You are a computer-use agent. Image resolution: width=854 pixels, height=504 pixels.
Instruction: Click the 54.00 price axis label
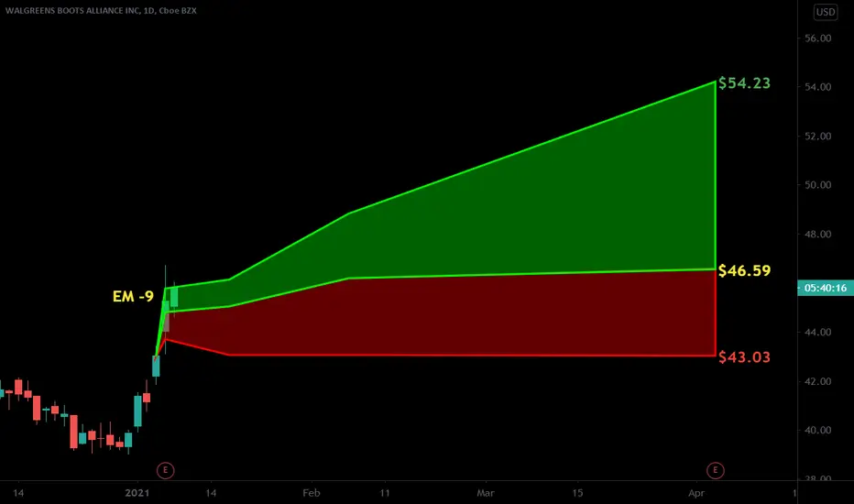(x=818, y=87)
